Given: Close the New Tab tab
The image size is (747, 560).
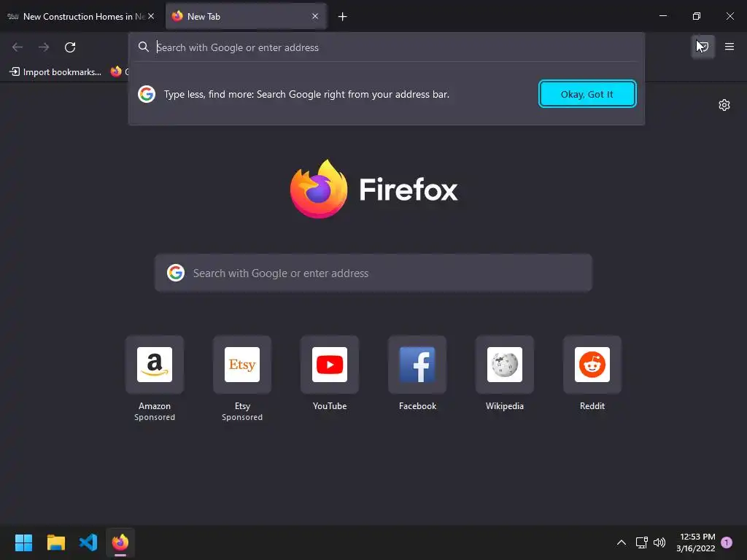Looking at the screenshot, I should (x=315, y=16).
